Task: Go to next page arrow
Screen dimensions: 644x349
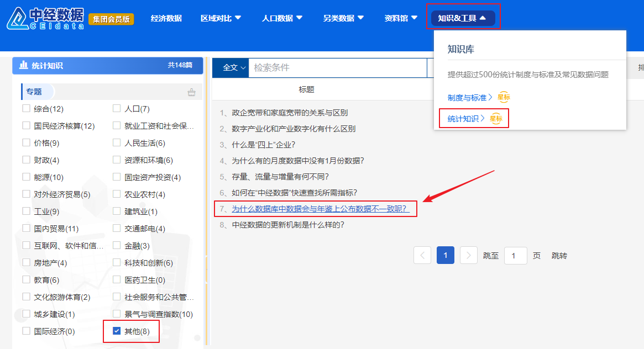Action: (x=469, y=255)
